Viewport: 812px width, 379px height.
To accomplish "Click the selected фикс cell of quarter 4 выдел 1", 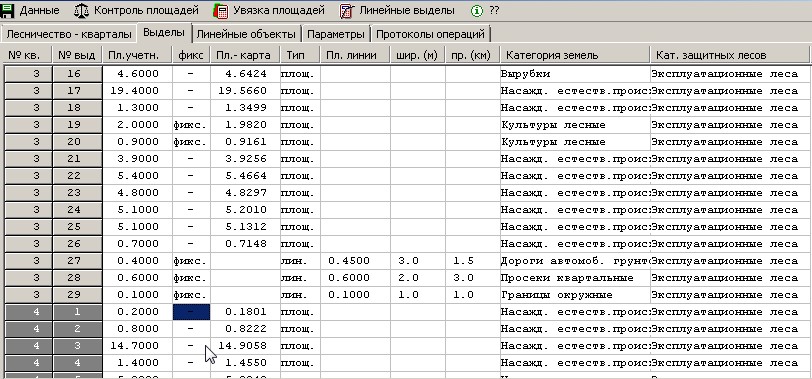I will [x=191, y=312].
